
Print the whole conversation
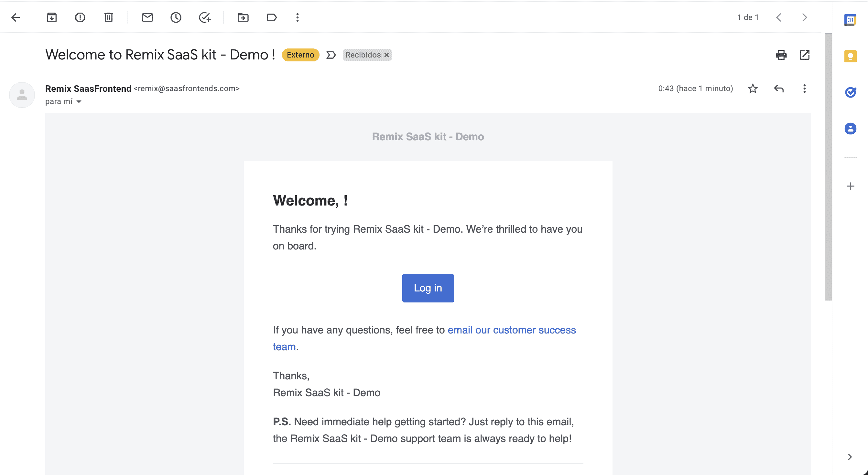(x=781, y=55)
